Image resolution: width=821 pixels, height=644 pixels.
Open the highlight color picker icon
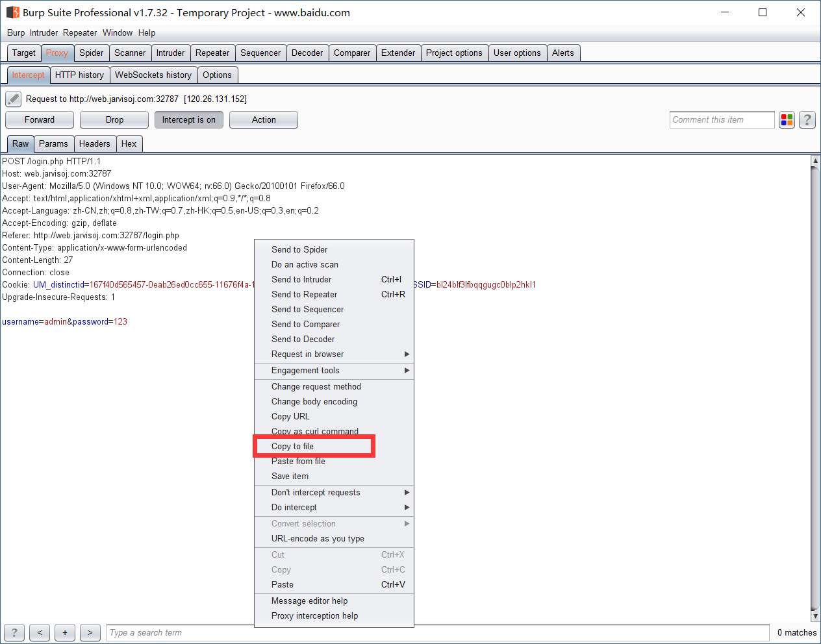(x=787, y=119)
